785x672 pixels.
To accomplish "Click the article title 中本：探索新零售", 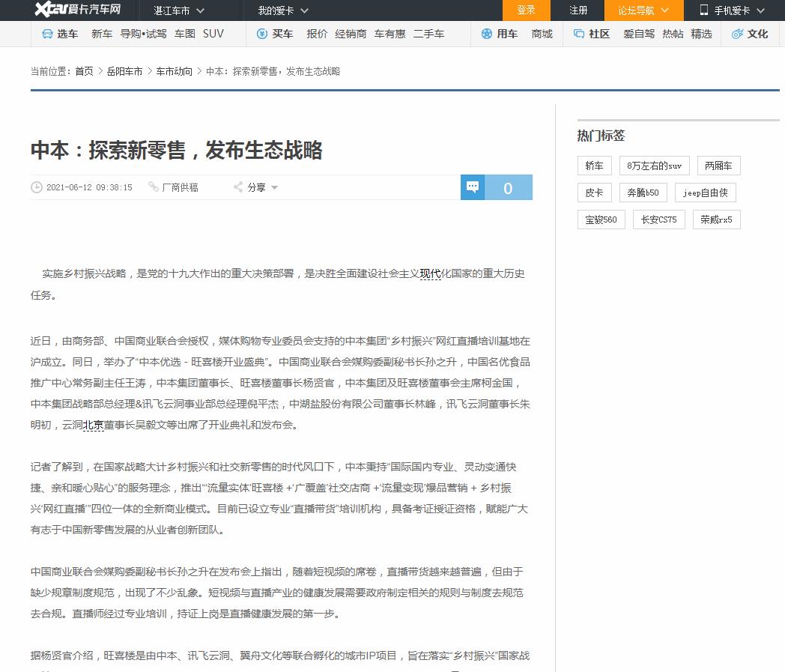I will (x=176, y=151).
